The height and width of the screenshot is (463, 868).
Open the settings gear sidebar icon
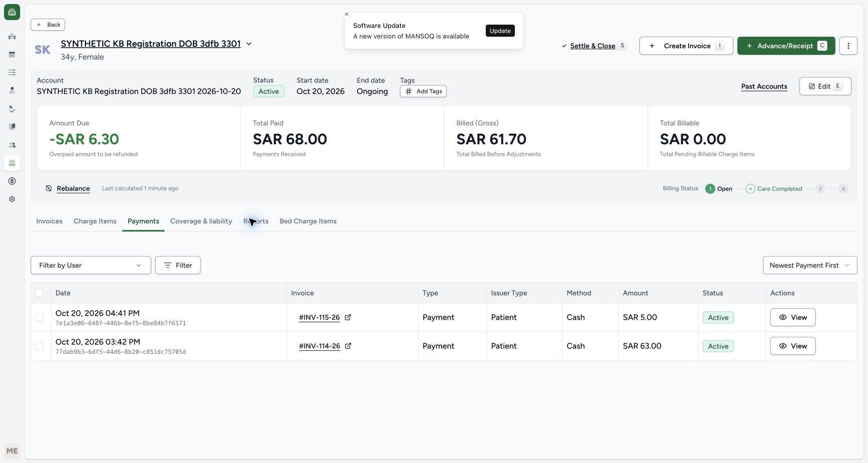click(12, 199)
